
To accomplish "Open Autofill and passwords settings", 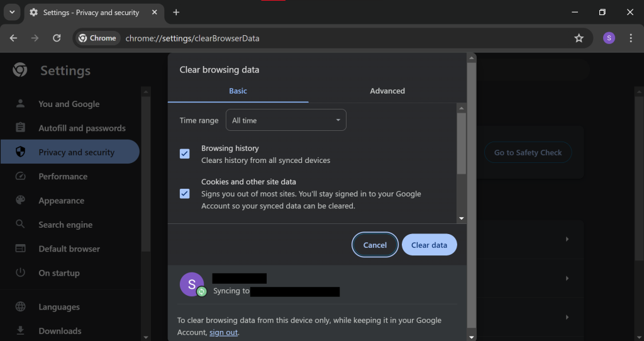I will (x=82, y=128).
